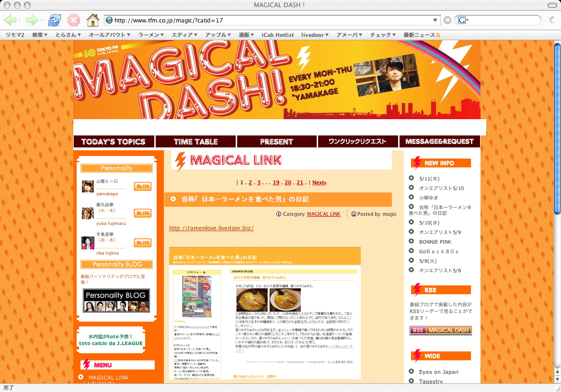The image size is (561, 392).
Task: Expand the ラーメン bookmarks folder
Action: click(151, 34)
